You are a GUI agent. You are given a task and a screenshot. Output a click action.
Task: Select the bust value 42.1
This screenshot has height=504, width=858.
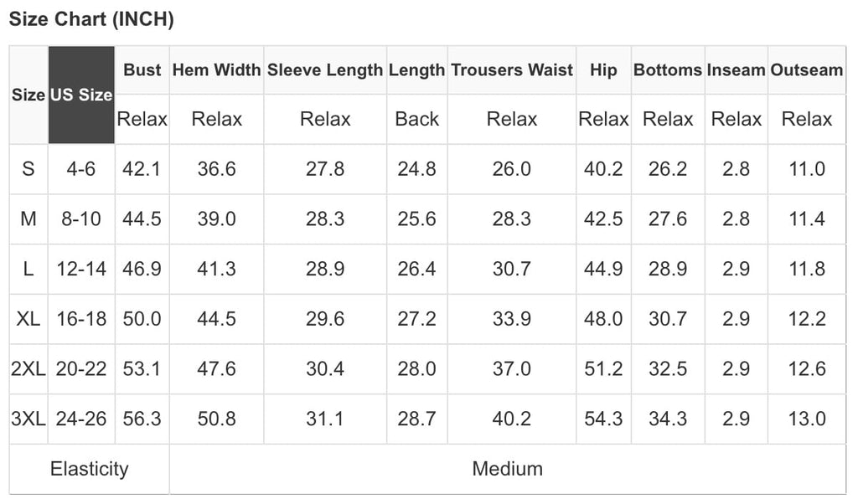click(142, 169)
